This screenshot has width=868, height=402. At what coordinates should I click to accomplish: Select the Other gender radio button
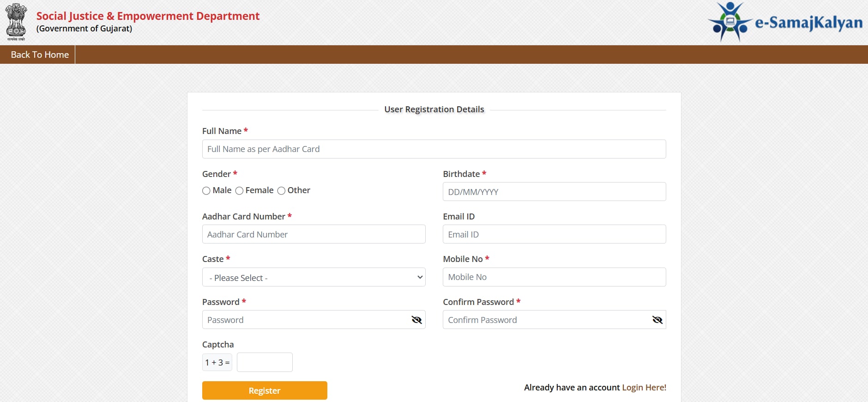click(281, 191)
